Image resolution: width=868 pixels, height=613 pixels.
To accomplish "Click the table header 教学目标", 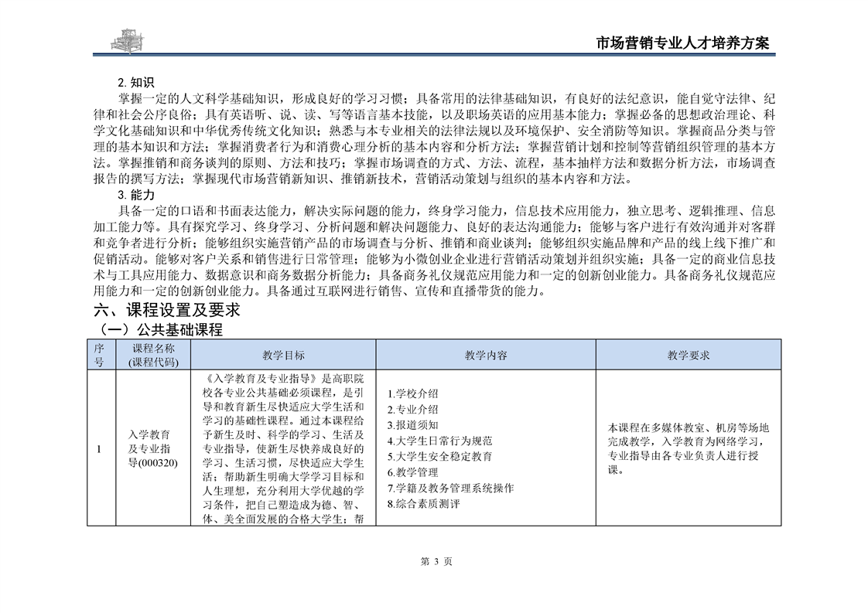I will (x=283, y=355).
